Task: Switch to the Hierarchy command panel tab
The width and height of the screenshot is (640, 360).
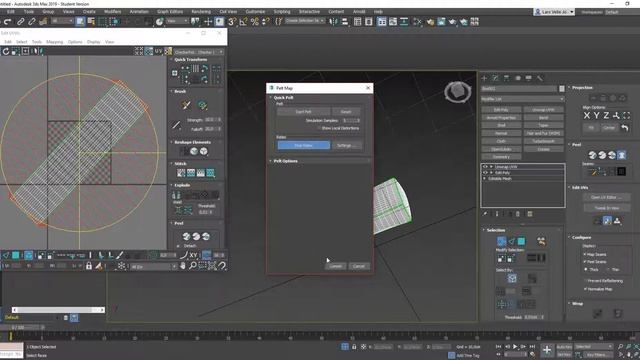Action: 507,78
